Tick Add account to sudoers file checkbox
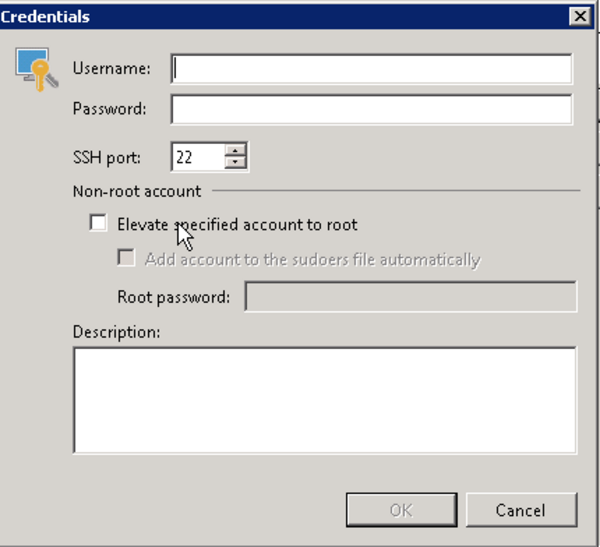 tap(126, 259)
